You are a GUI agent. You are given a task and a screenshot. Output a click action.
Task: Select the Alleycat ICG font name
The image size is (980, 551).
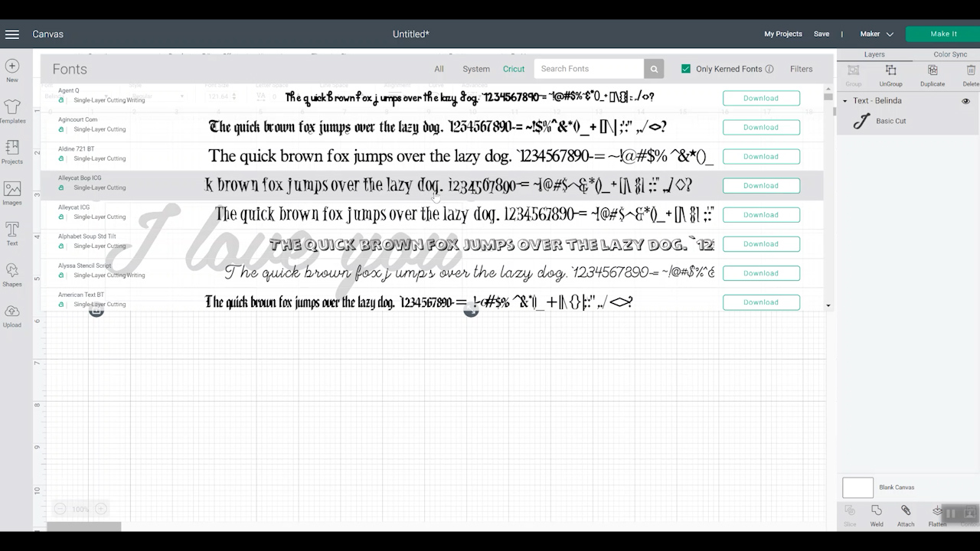[73, 207]
